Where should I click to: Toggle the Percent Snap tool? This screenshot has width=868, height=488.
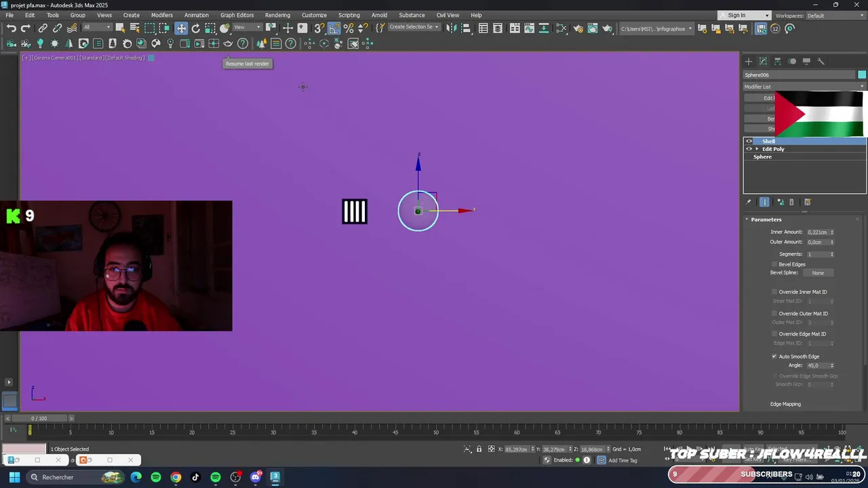point(349,28)
